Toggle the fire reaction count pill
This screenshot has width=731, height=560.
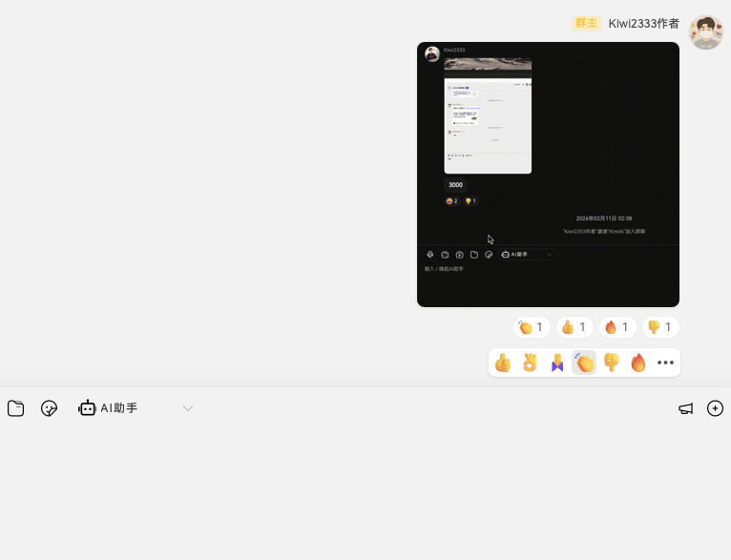[x=617, y=327]
